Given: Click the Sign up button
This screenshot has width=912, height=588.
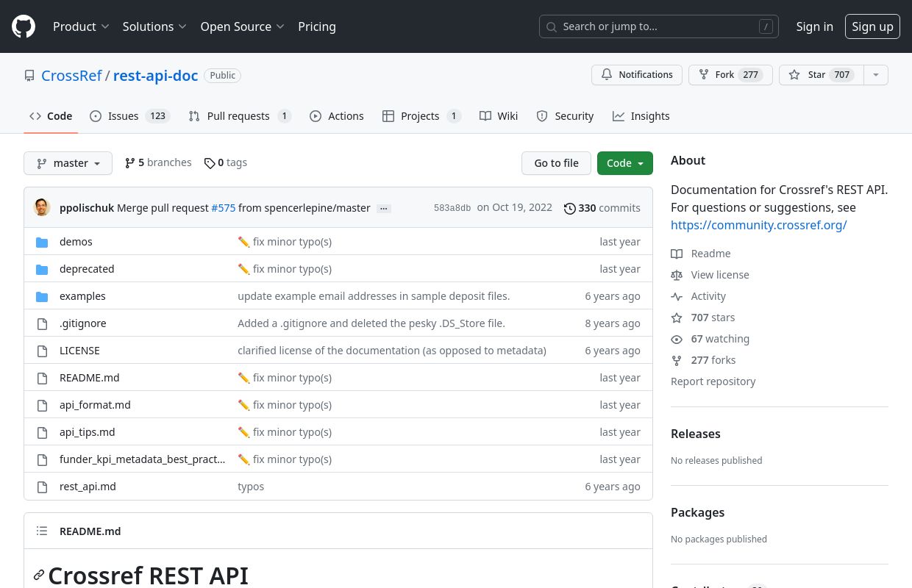Looking at the screenshot, I should click(x=872, y=26).
